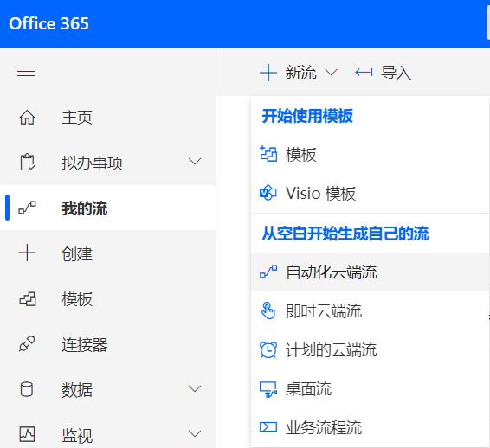Click the template icon in dropdown menu

pyautogui.click(x=268, y=154)
